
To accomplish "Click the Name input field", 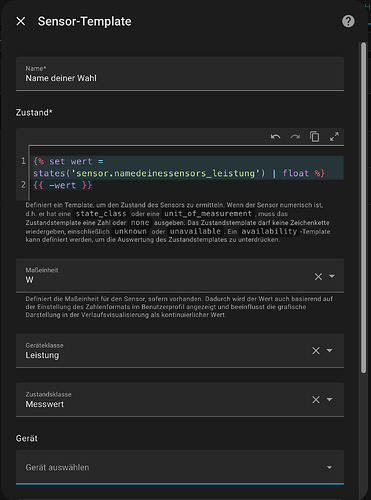I will pyautogui.click(x=180, y=74).
